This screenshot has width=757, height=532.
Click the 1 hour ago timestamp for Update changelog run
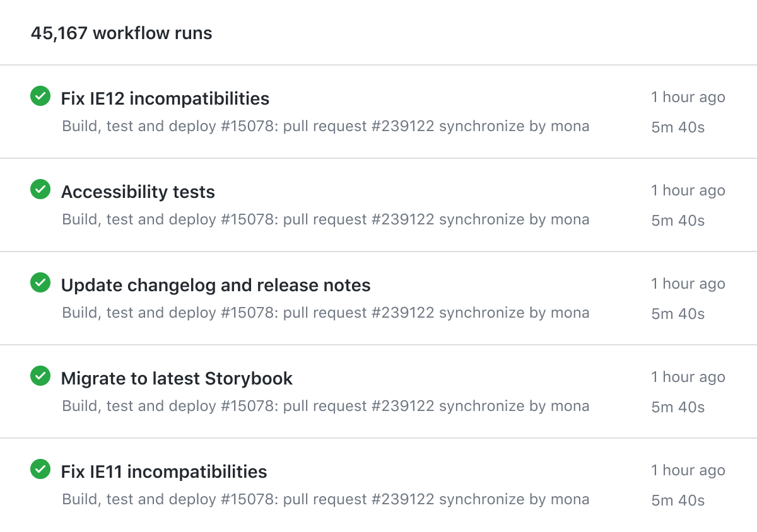coord(688,284)
